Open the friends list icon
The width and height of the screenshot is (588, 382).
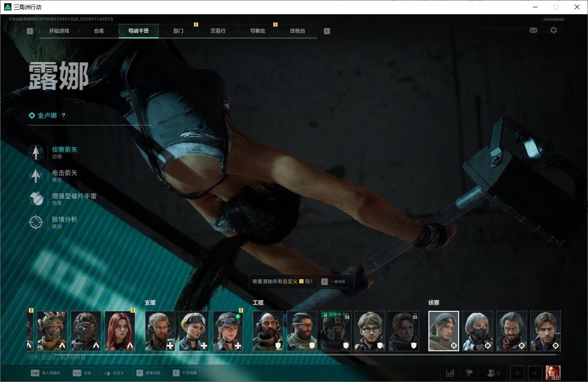pos(494,373)
